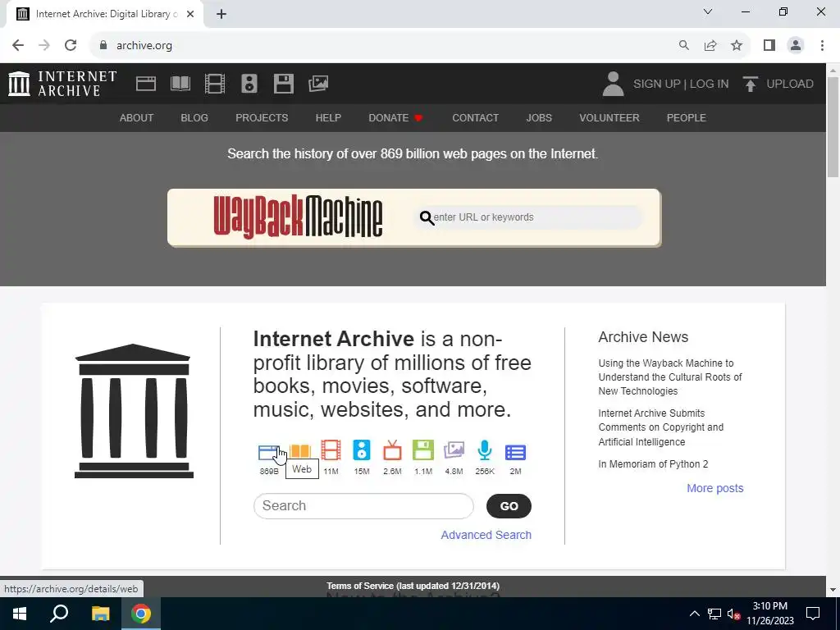840x630 pixels.
Task: Open the purple Images collection icon labeled 4.8M
Action: [x=454, y=450]
